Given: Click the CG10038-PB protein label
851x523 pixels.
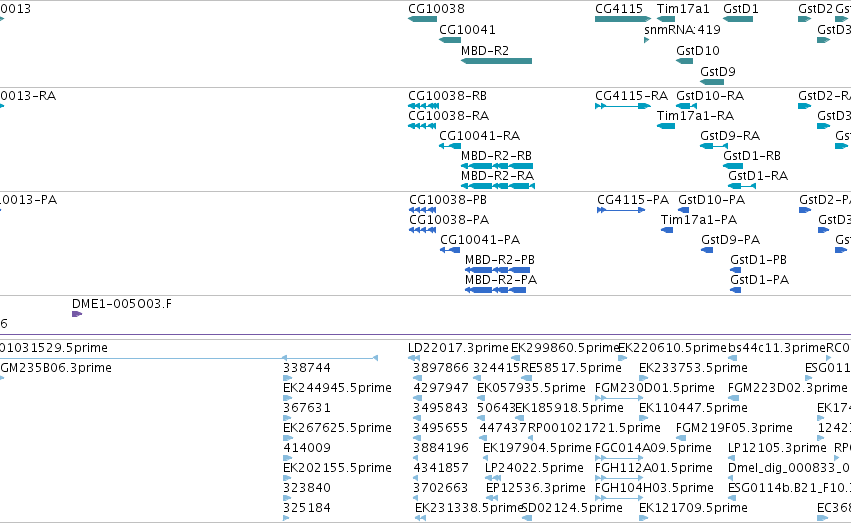Looking at the screenshot, I should [448, 200].
